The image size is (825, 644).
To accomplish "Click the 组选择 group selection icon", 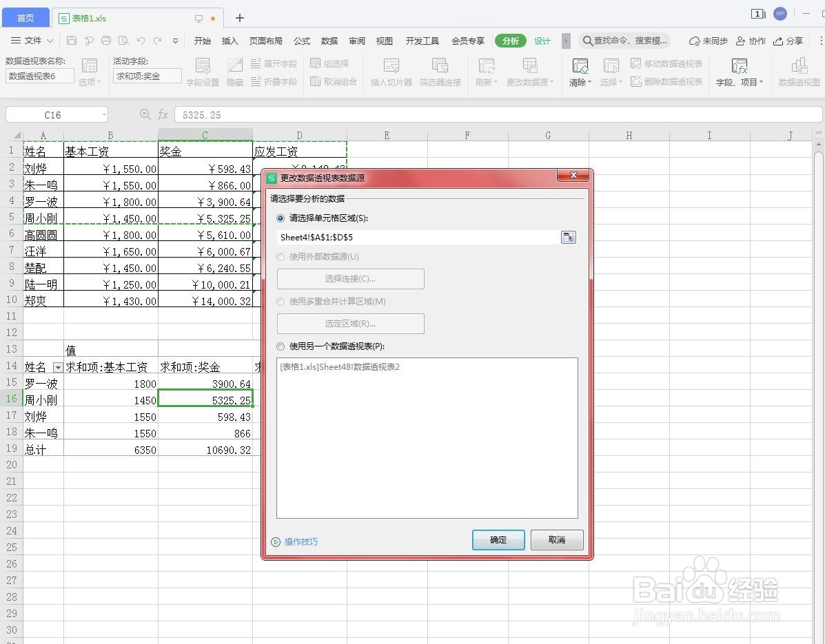I will pos(315,63).
